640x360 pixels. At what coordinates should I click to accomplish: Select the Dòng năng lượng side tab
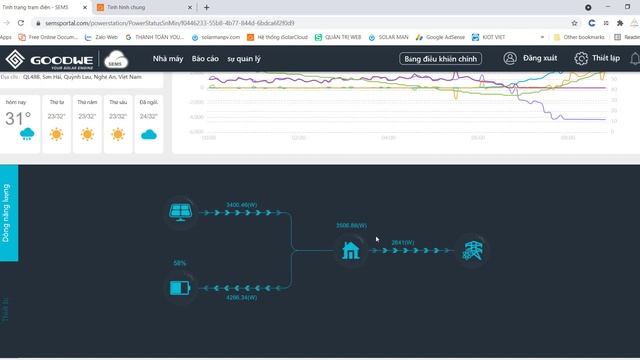pos(9,213)
